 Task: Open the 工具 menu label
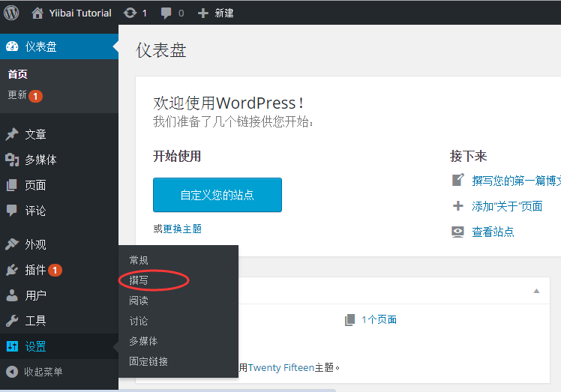(35, 321)
